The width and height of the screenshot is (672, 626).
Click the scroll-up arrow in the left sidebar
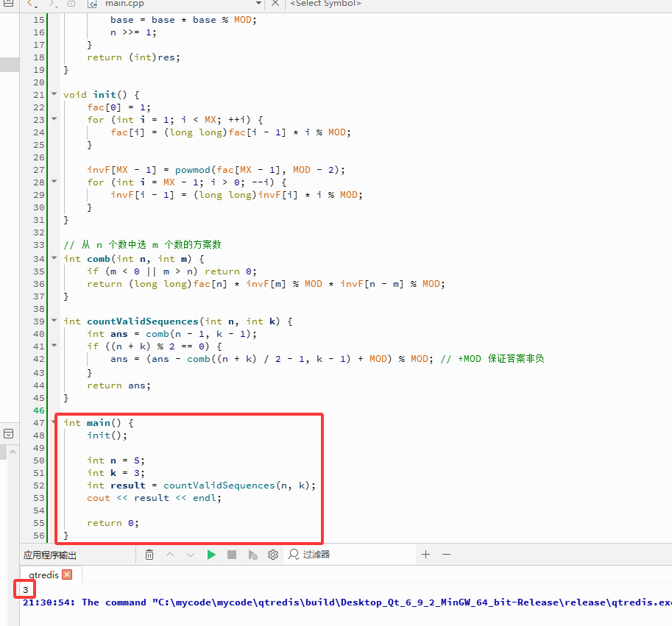pyautogui.click(x=13, y=452)
